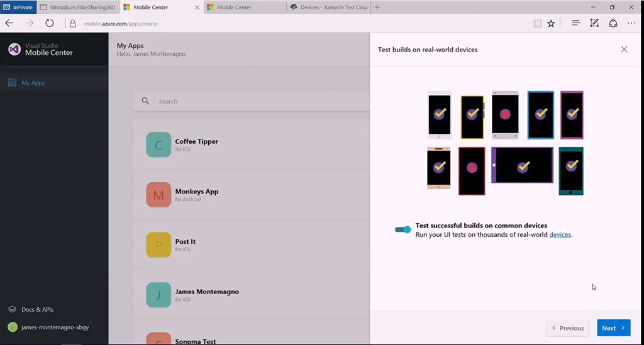Add page to favorites with star icon

(x=551, y=23)
